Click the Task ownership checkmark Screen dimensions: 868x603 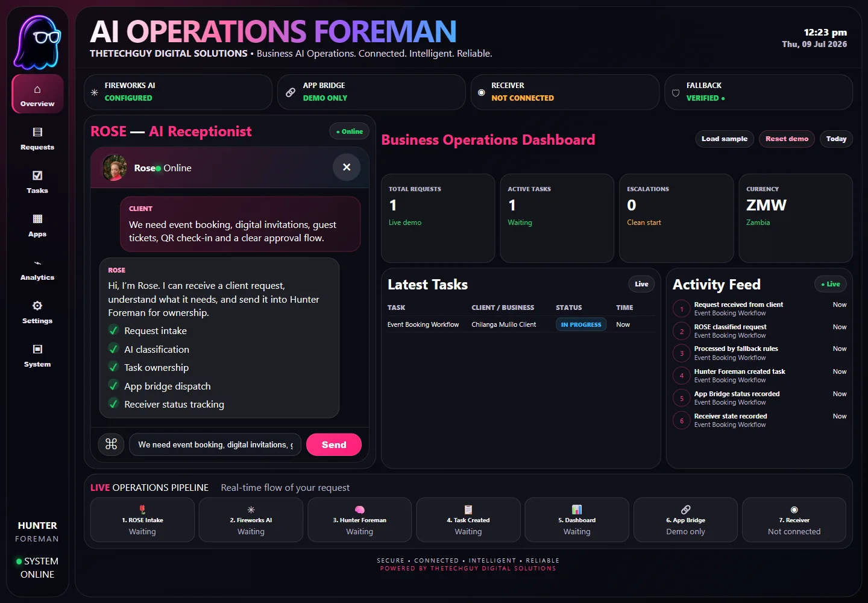click(113, 367)
